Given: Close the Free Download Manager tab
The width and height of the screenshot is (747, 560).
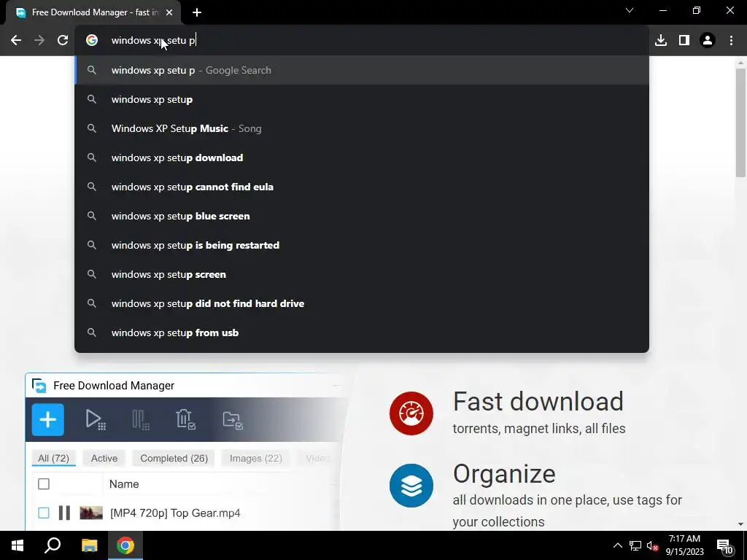Looking at the screenshot, I should [x=169, y=13].
